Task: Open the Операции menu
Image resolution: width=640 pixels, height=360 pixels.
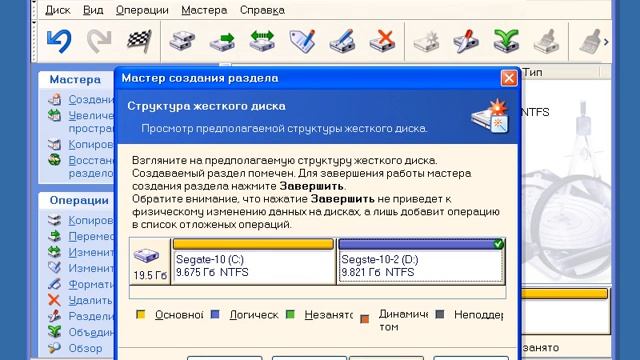Action: click(142, 10)
